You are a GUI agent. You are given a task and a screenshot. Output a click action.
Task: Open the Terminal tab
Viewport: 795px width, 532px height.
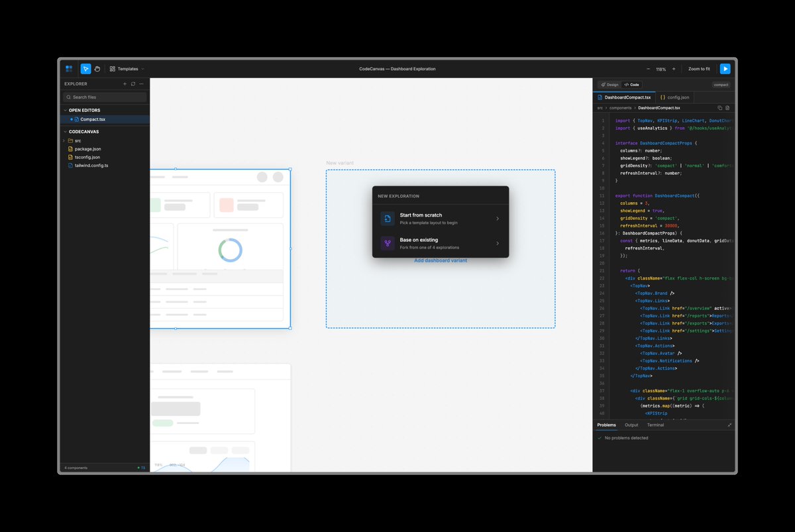[655, 425]
